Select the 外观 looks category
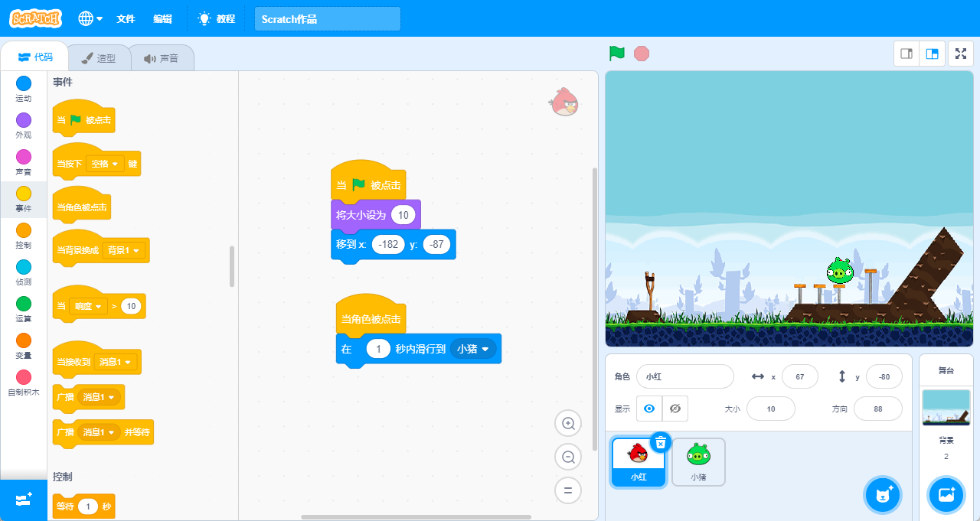The image size is (980, 521). click(x=24, y=125)
